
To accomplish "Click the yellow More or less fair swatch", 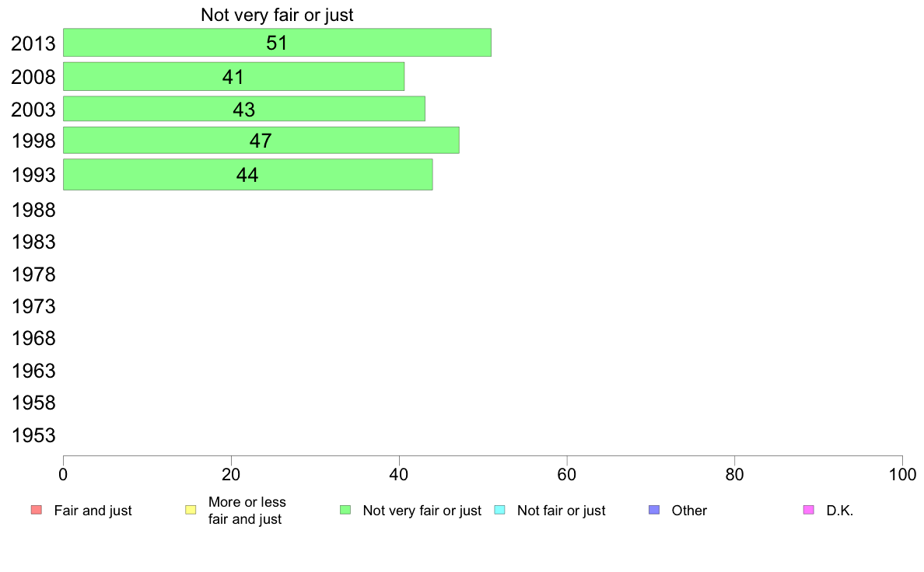I will [x=191, y=510].
